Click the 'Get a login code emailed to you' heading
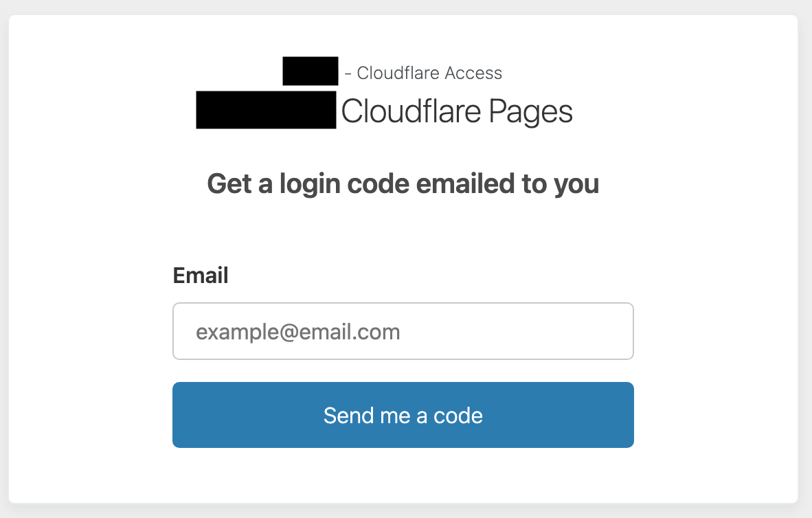The image size is (812, 518). [x=403, y=184]
